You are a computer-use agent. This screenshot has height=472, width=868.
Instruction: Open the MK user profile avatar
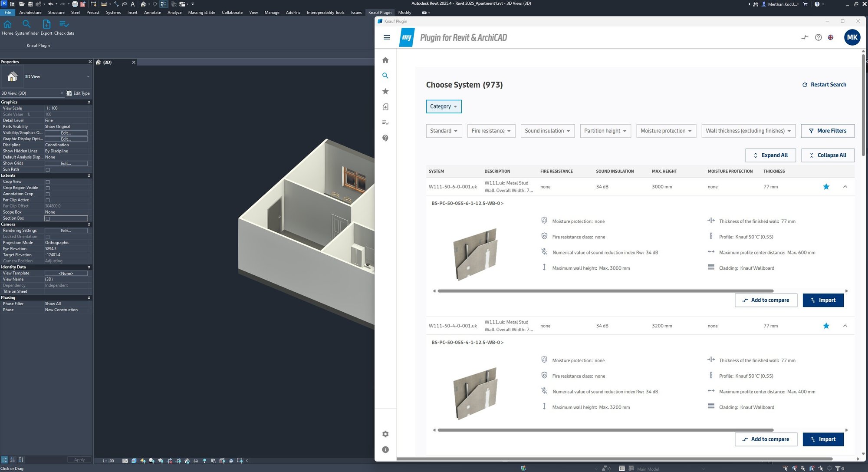pos(852,37)
